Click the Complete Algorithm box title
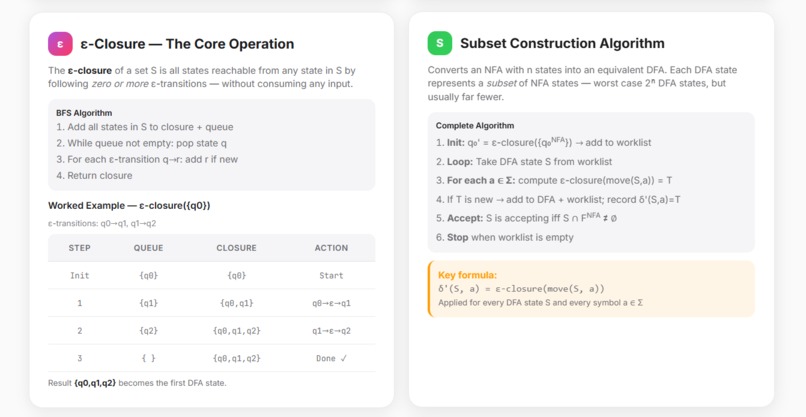Image resolution: width=806 pixels, height=417 pixels. click(475, 125)
